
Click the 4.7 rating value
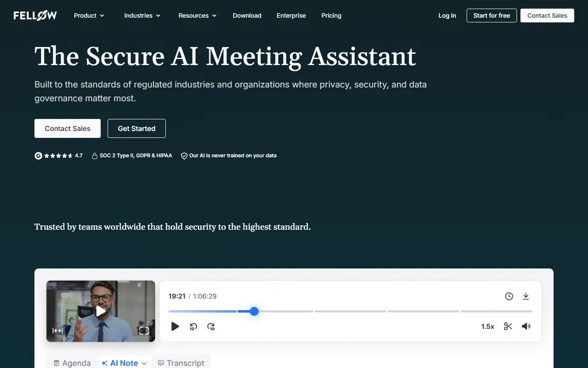click(x=79, y=156)
